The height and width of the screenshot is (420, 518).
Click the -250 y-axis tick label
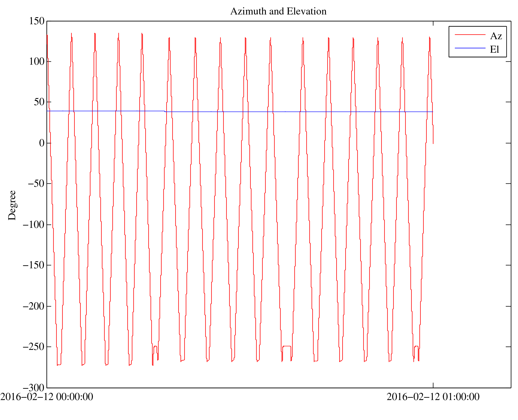pos(33,347)
